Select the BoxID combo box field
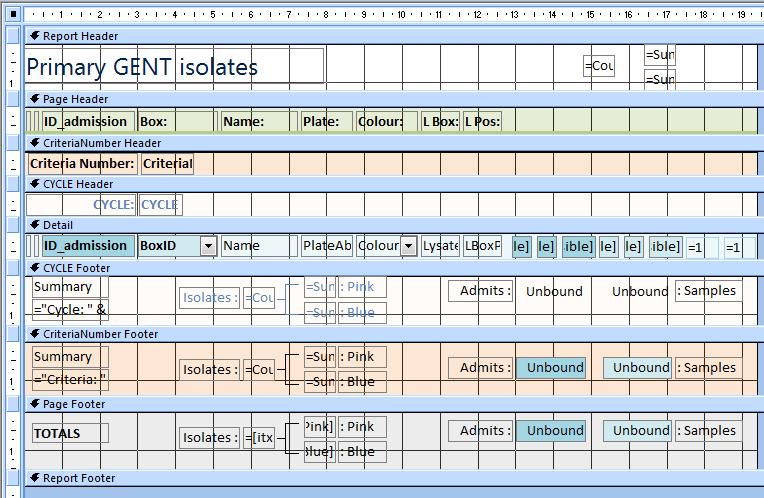This screenshot has height=498, width=764. tap(177, 246)
